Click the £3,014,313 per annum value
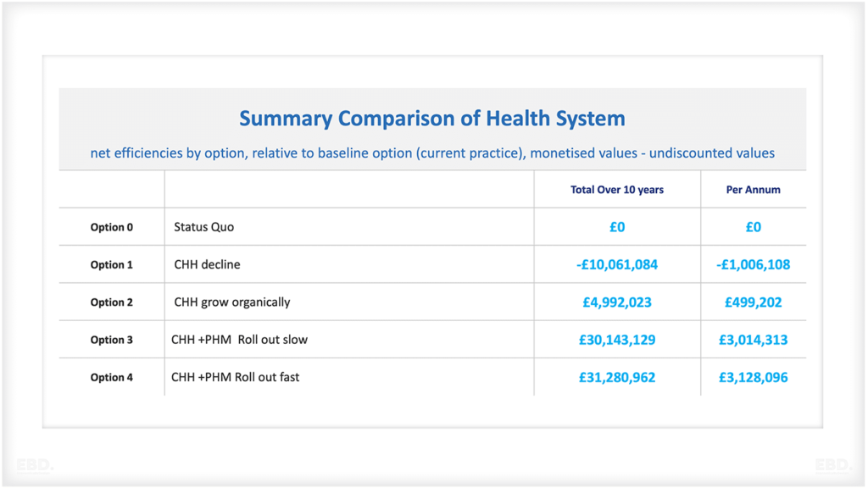The width and height of the screenshot is (868, 488). click(753, 340)
